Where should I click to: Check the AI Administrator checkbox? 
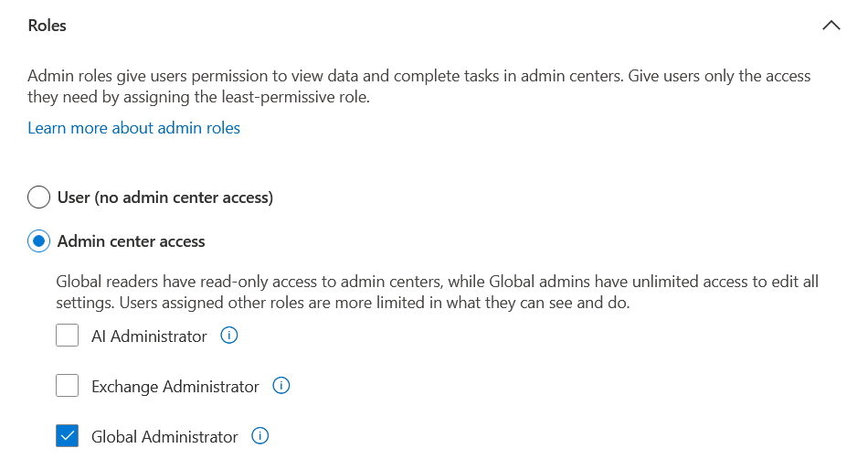[67, 336]
